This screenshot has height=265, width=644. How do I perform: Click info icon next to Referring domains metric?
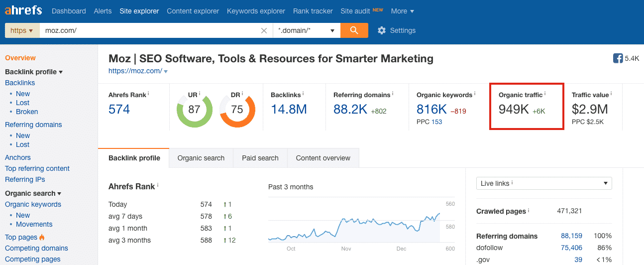393,93
